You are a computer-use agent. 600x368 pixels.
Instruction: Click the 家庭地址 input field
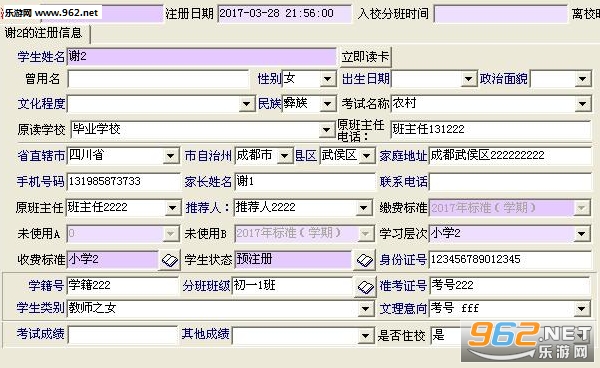(510, 156)
